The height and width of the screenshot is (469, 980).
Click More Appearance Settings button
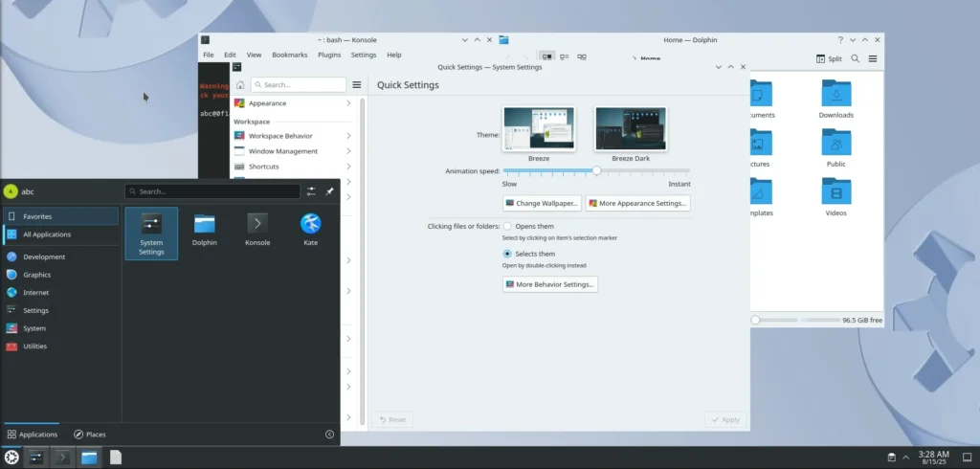tap(637, 203)
